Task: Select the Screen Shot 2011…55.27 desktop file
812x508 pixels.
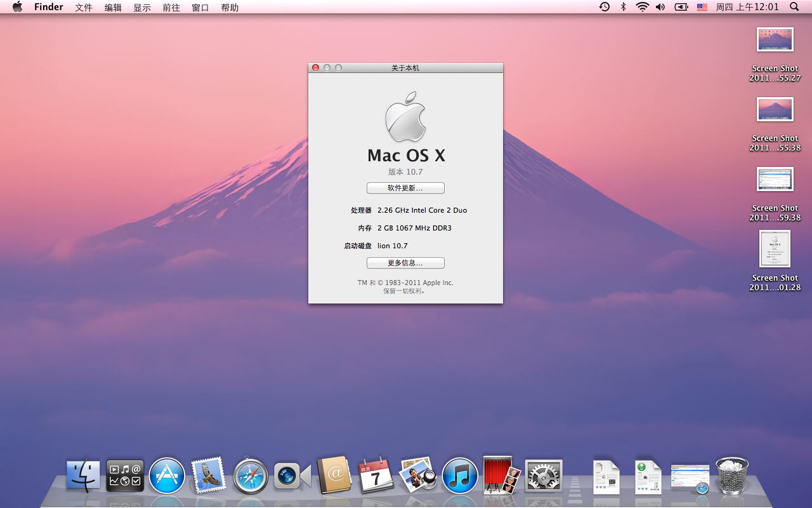Action: tap(775, 41)
